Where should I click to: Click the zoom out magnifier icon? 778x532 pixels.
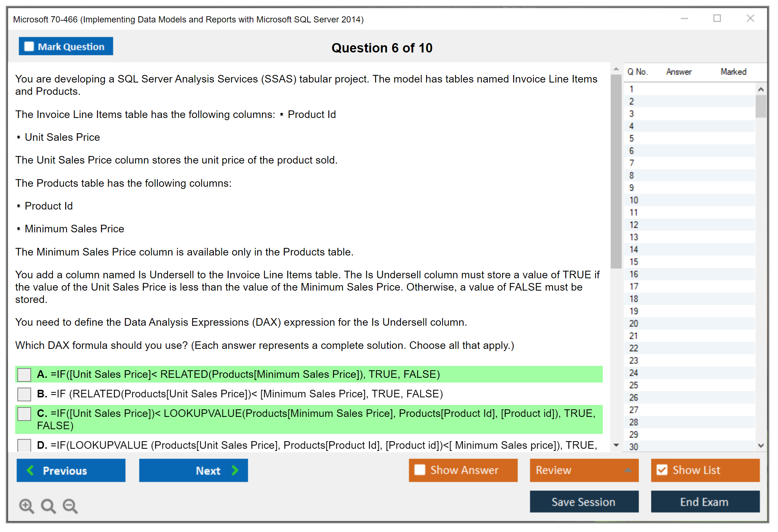tap(70, 506)
